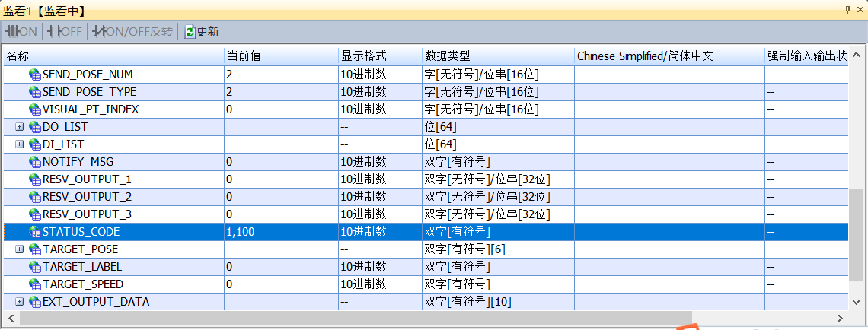Click the DI_LIST variable icon

coord(35,144)
